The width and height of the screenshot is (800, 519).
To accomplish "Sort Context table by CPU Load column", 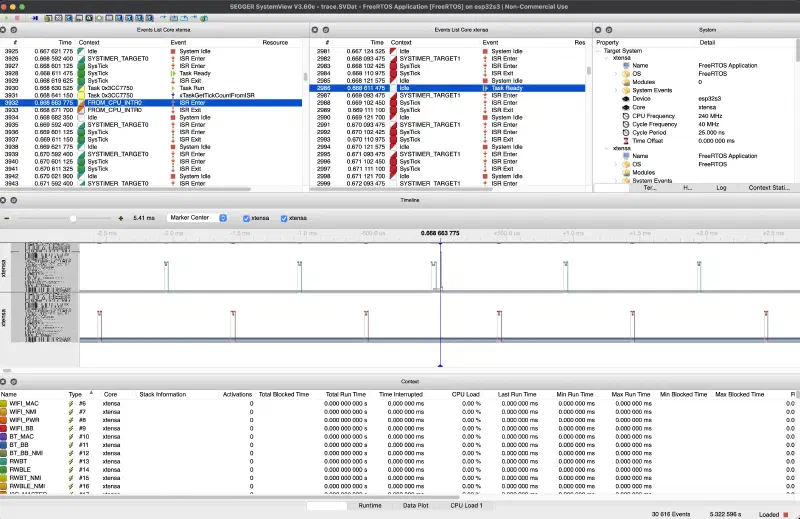I will [x=465, y=394].
